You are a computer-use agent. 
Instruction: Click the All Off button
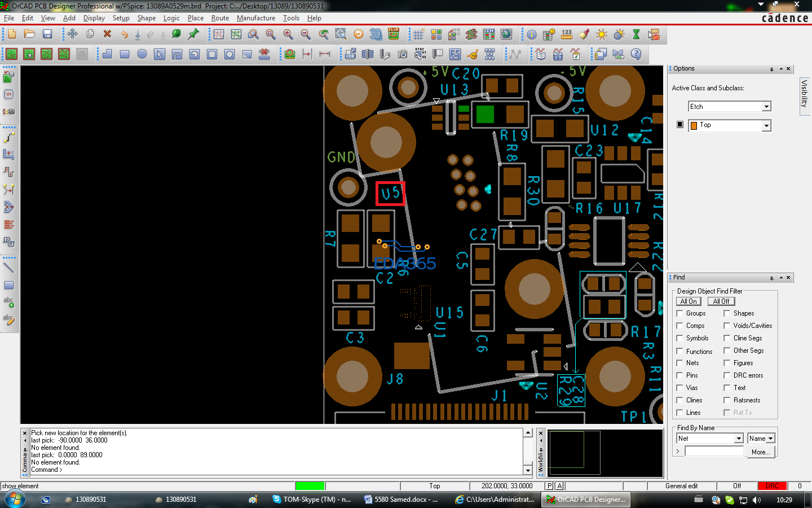[x=721, y=301]
